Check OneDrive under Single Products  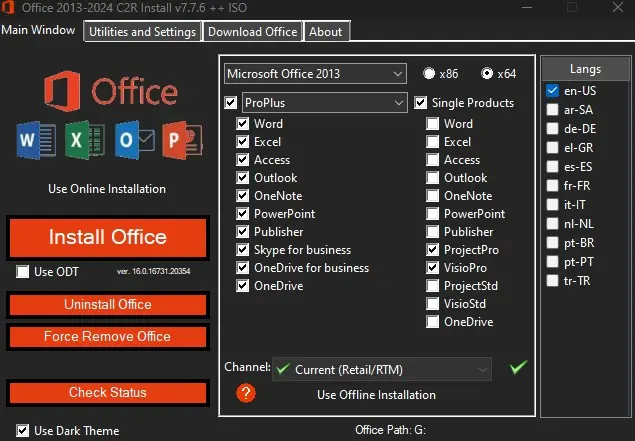[433, 322]
